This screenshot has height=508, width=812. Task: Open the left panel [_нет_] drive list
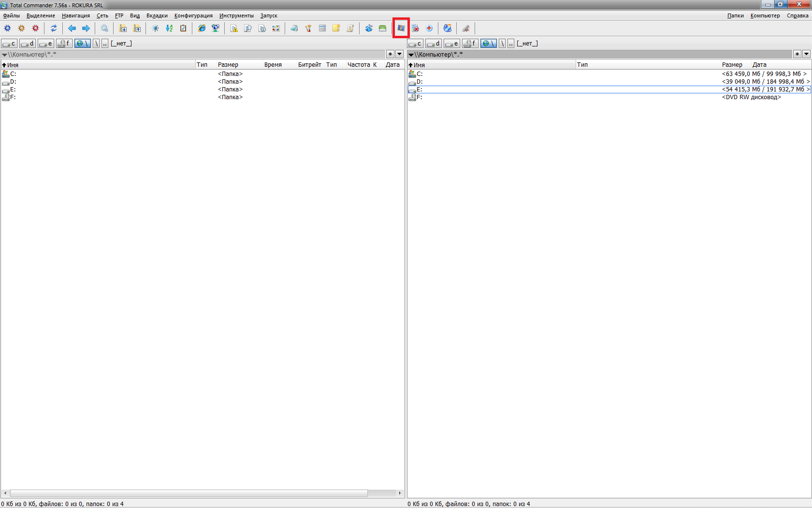point(121,44)
